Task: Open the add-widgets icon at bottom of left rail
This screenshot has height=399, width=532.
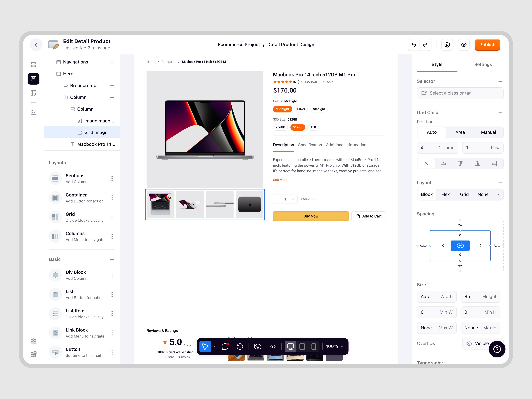Action: point(33,354)
